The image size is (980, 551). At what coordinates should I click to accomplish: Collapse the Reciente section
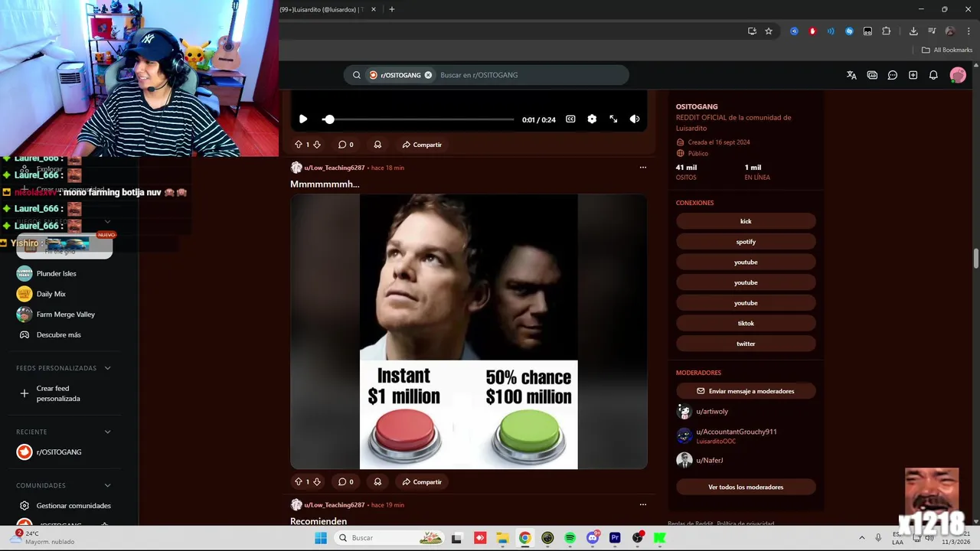(107, 432)
